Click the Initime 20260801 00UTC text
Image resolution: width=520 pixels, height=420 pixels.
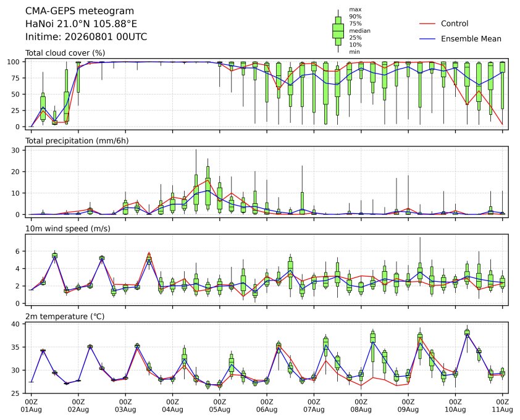click(x=86, y=37)
